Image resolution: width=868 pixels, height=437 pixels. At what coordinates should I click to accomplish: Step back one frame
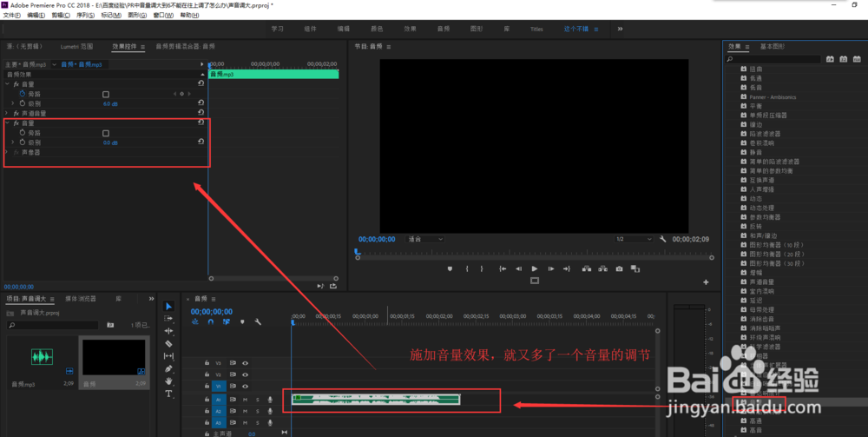pyautogui.click(x=518, y=268)
